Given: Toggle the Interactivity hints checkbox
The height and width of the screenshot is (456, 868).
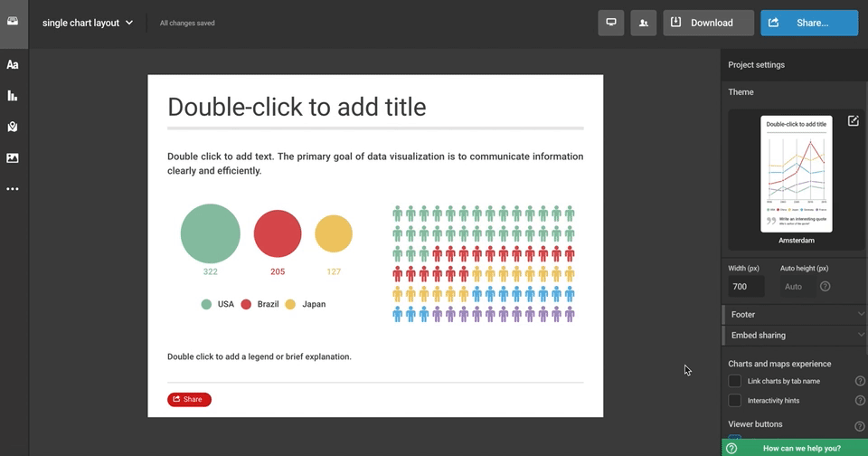Looking at the screenshot, I should tap(735, 401).
